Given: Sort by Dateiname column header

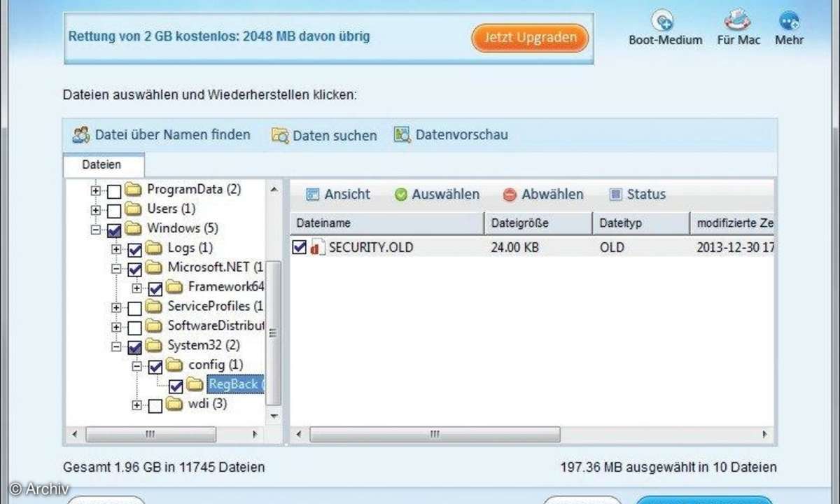Looking at the screenshot, I should tap(387, 223).
